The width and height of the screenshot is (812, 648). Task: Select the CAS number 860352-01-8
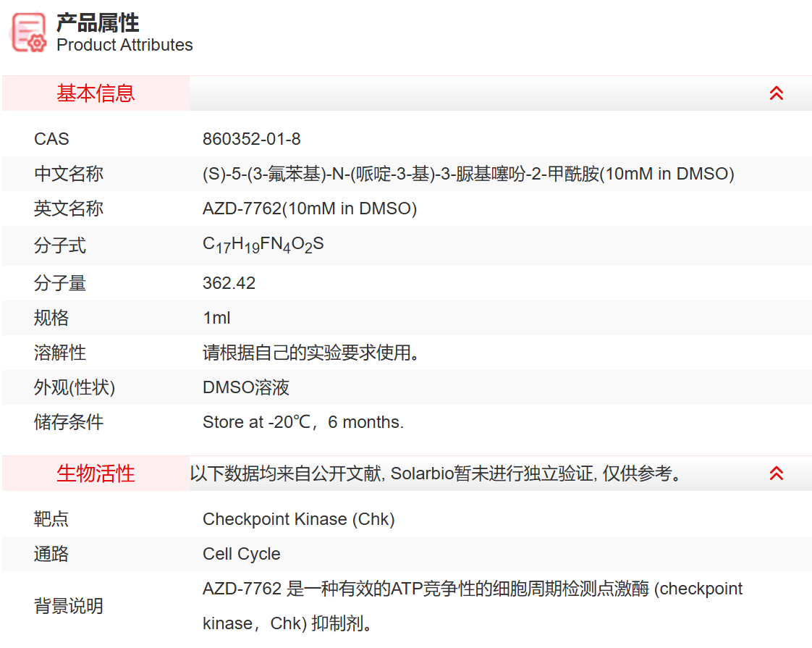coord(251,138)
